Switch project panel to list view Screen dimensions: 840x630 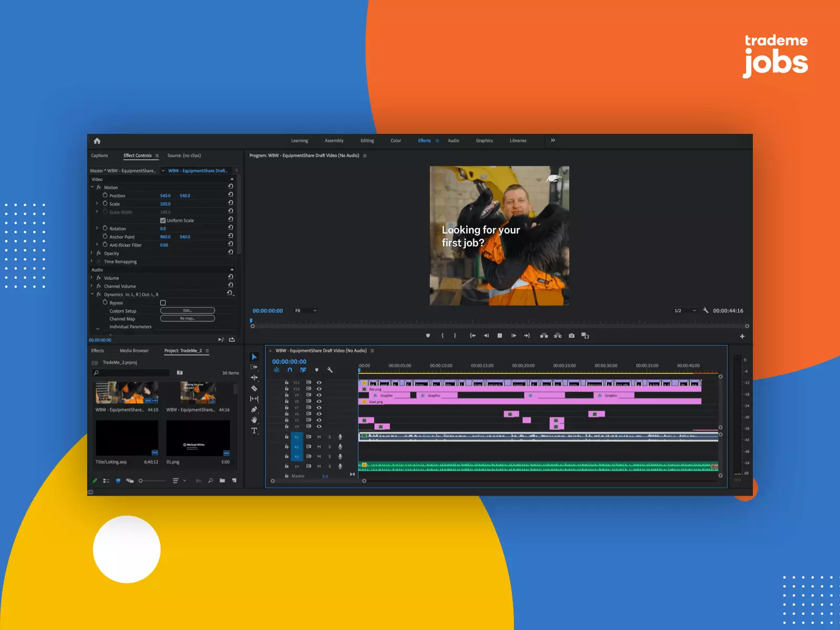107,480
